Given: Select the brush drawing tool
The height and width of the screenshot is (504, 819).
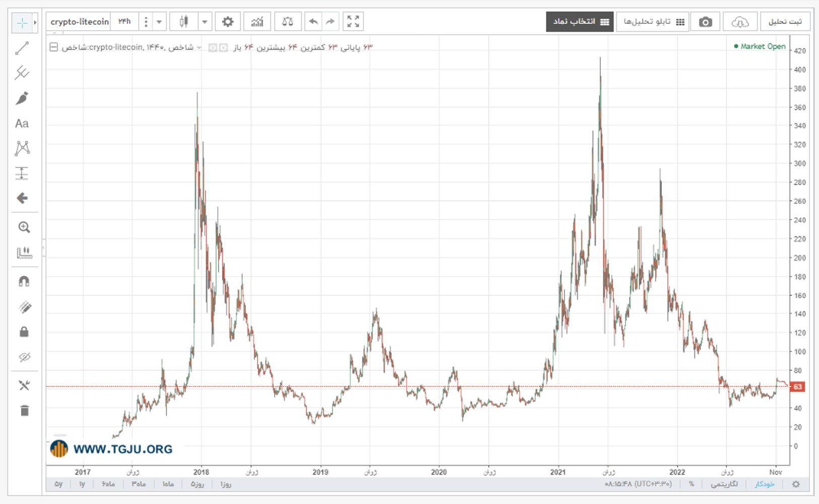Looking at the screenshot, I should [22, 98].
